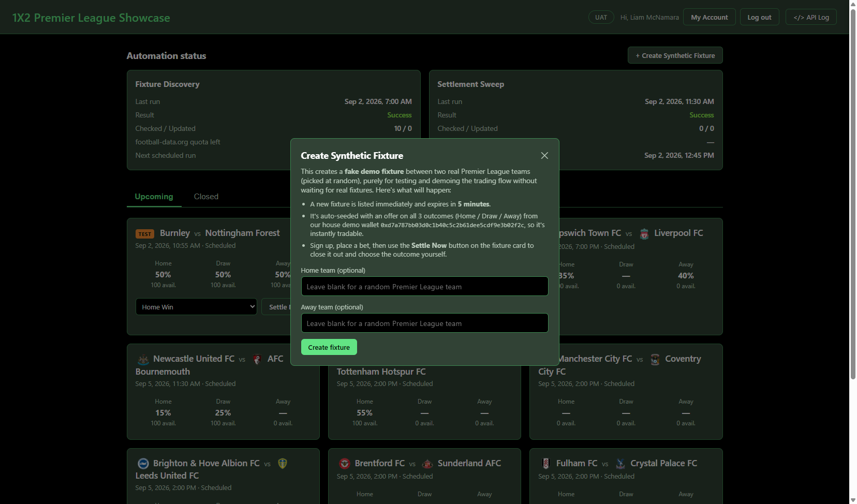Click the Brighton & Hove Albion crest icon
Image resolution: width=857 pixels, height=504 pixels.
tap(143, 464)
